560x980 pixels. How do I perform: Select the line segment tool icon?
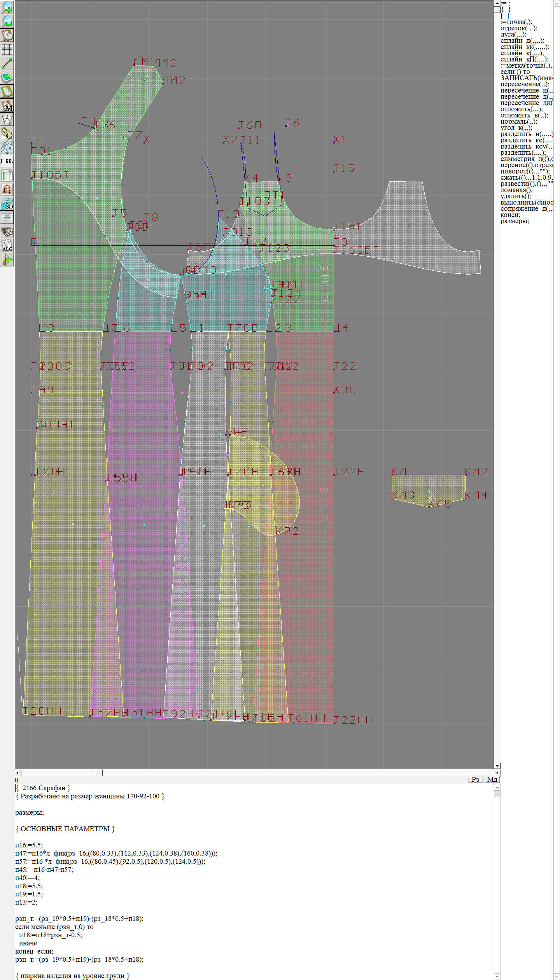[7, 63]
